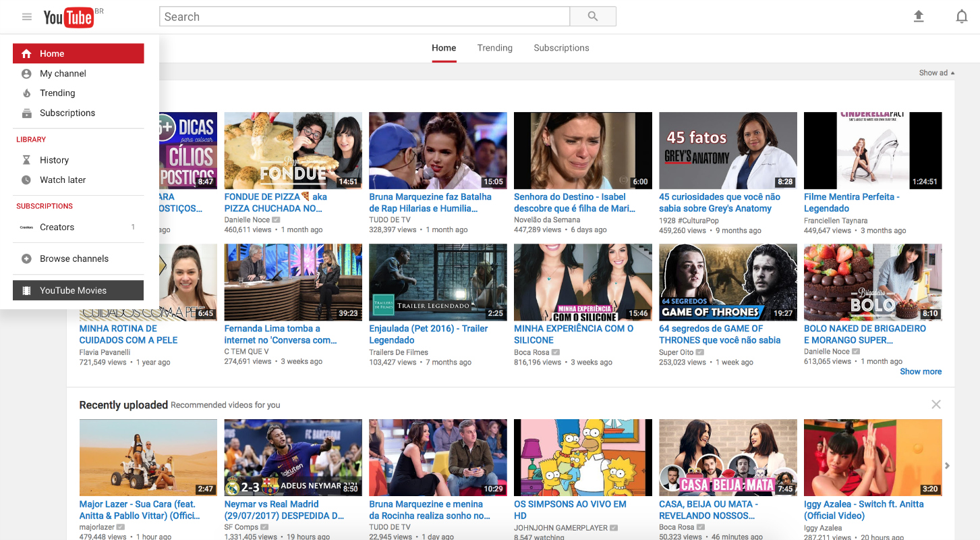
Task: Select My channel in the sidebar
Action: 78,74
